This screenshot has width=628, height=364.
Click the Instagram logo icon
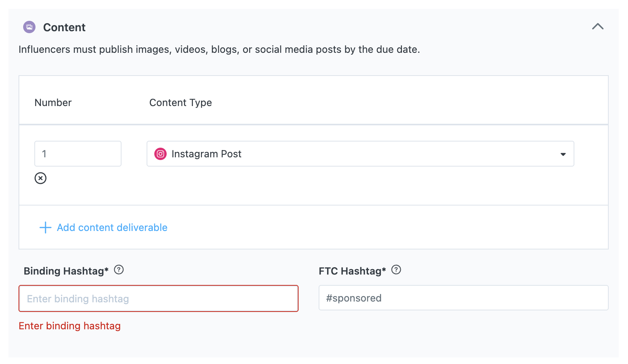tap(160, 154)
